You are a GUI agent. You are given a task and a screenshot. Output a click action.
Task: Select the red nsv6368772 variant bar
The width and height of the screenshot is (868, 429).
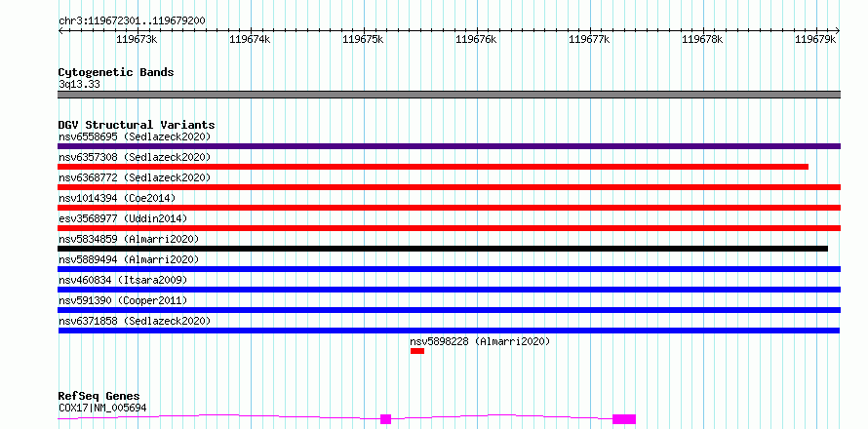[449, 187]
